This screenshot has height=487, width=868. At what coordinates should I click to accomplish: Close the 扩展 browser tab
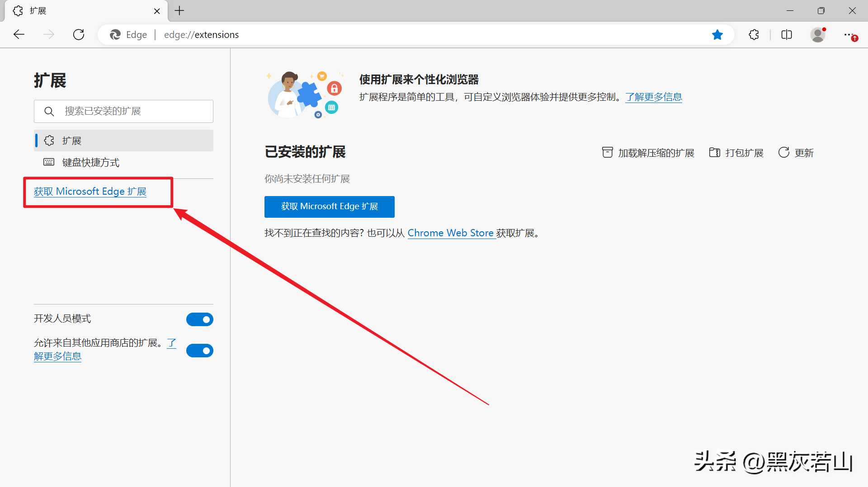(157, 11)
